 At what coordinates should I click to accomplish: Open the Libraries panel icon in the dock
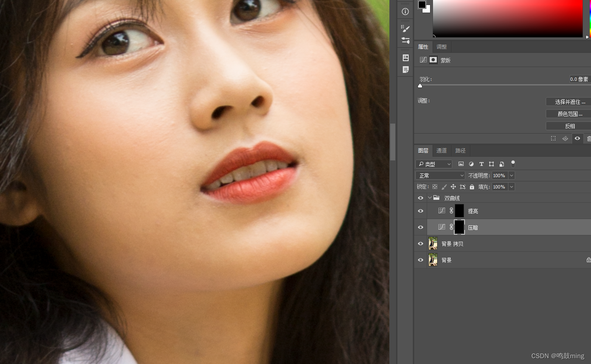coord(405,58)
